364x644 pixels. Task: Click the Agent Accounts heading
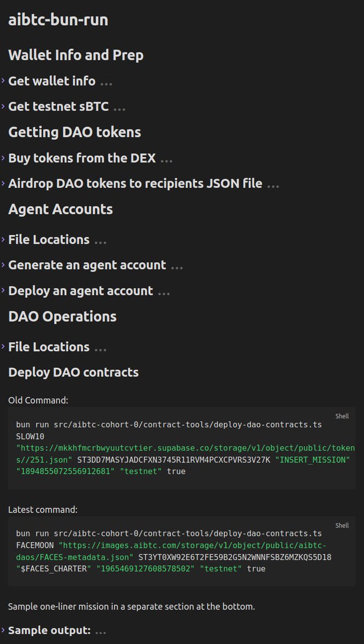coord(61,209)
